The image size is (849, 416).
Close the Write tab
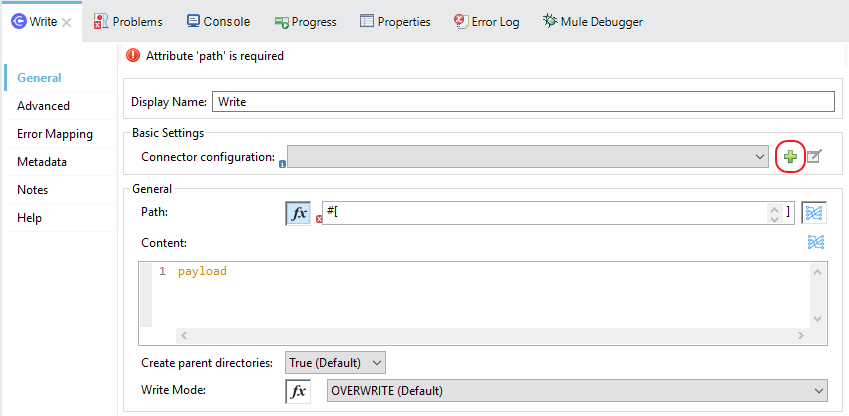66,22
